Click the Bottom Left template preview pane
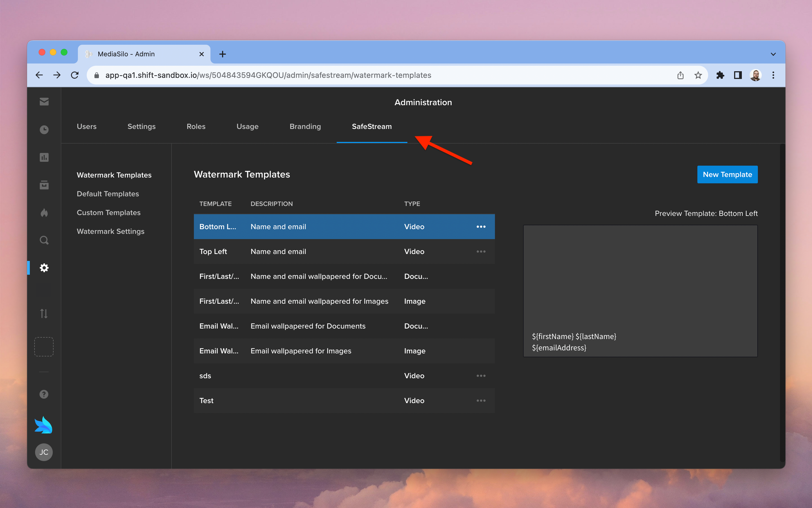This screenshot has width=812, height=508. (x=640, y=291)
